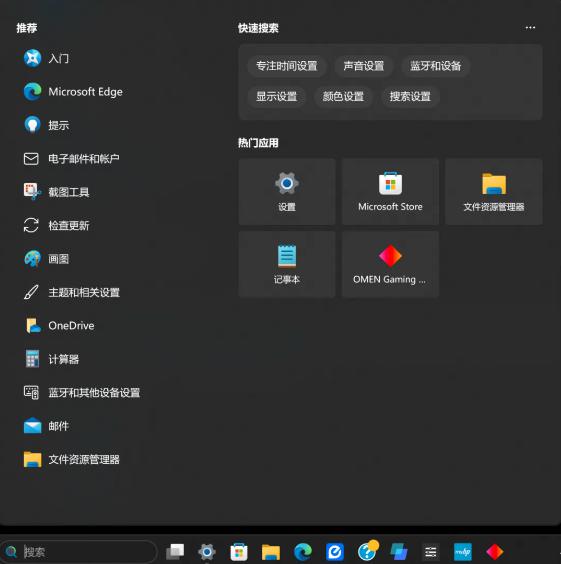Screen dimensions: 561x564
Task: Open 蓝牙和其他设备设置 in recommended list
Action: [82, 392]
